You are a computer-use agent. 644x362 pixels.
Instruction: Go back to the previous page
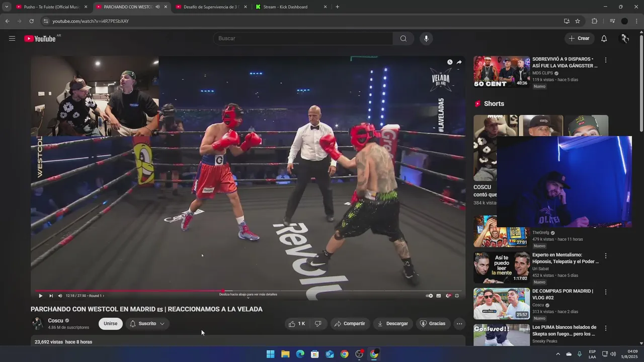[7, 21]
